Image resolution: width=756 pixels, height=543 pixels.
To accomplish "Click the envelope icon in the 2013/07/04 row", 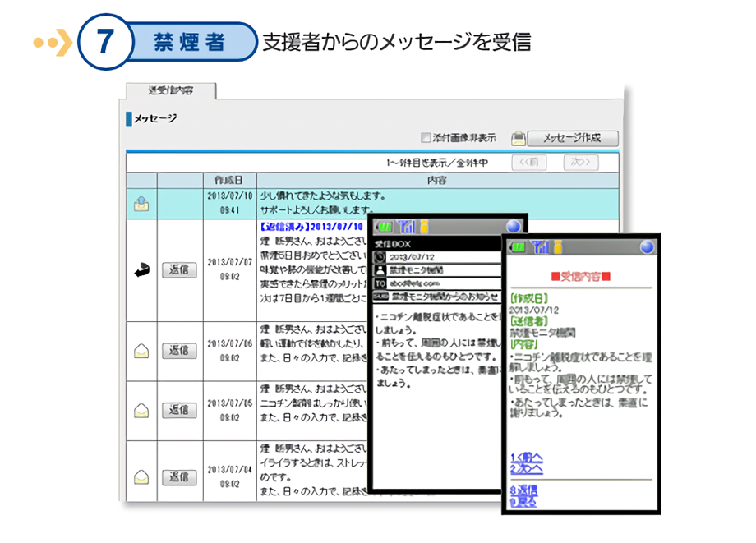I will 141,476.
